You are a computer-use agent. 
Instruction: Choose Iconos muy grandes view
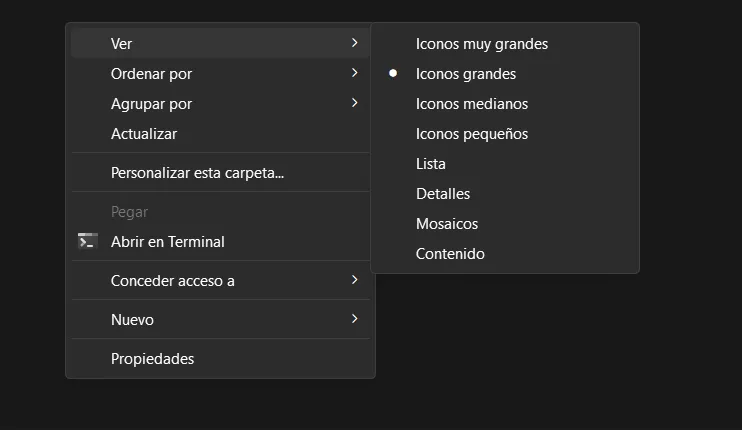481,44
